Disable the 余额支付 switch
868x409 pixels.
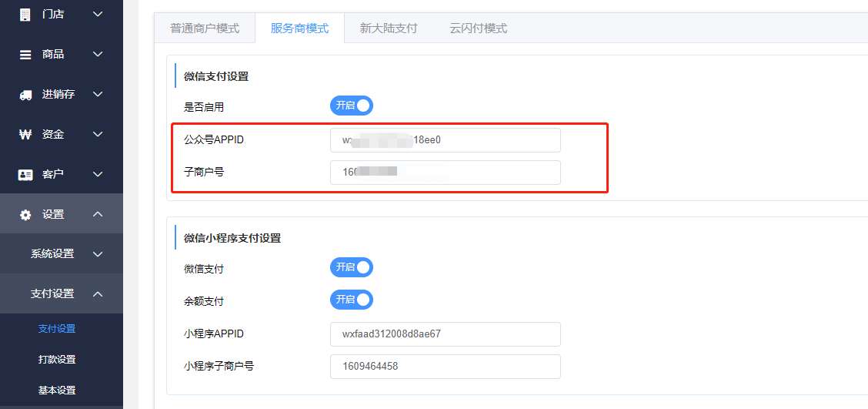pos(352,300)
